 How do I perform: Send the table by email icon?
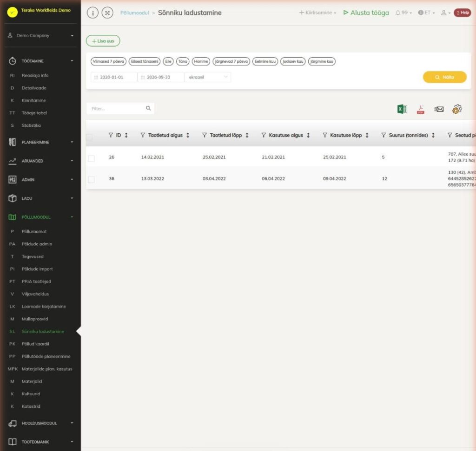(x=439, y=109)
